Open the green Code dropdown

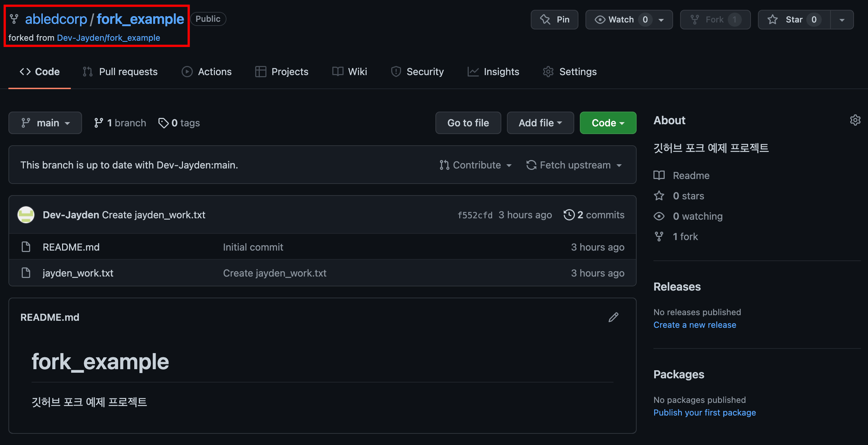(608, 123)
